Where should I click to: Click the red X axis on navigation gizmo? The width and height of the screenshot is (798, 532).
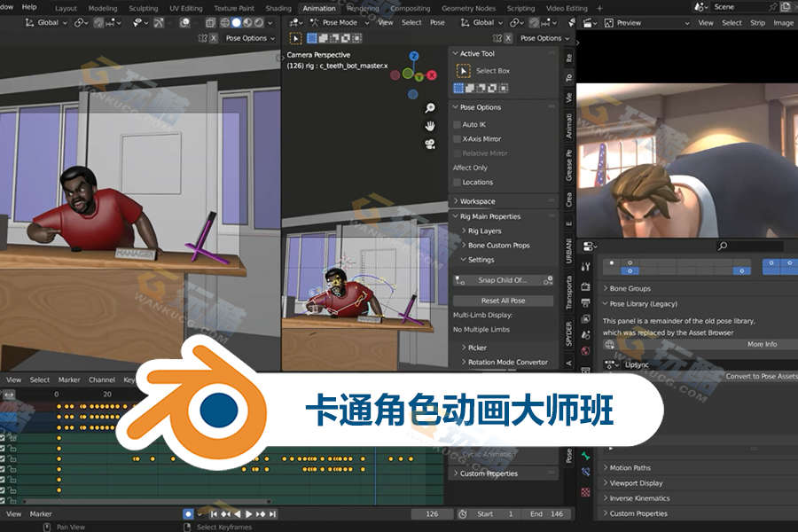pos(432,75)
